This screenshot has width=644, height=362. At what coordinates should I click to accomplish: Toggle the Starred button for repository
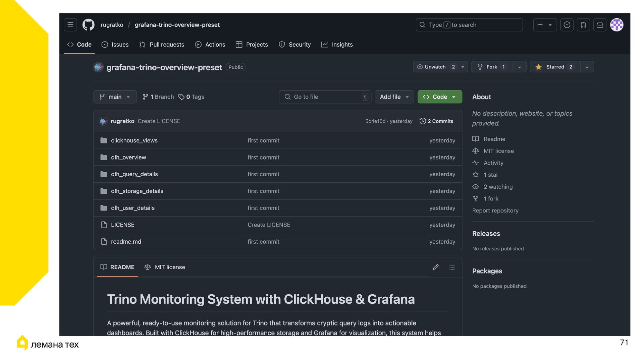click(x=555, y=67)
